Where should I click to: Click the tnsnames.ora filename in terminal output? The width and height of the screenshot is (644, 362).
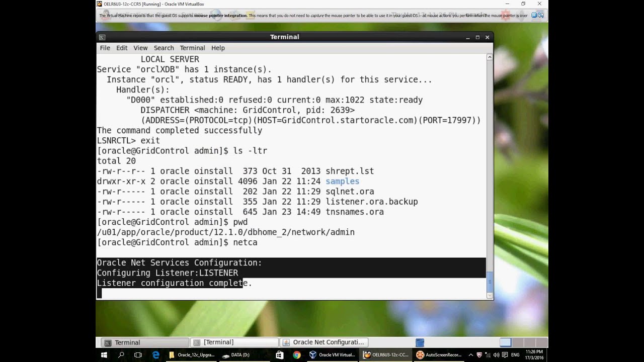(355, 212)
